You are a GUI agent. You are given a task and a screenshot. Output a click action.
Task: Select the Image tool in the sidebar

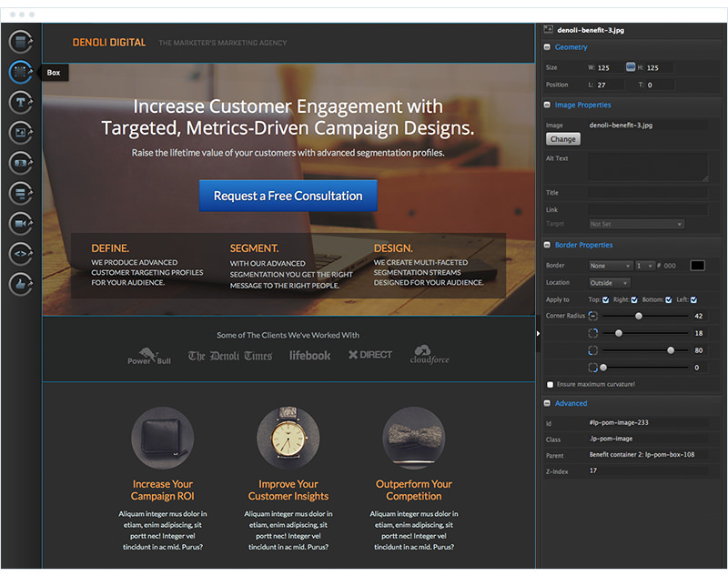pyautogui.click(x=20, y=133)
